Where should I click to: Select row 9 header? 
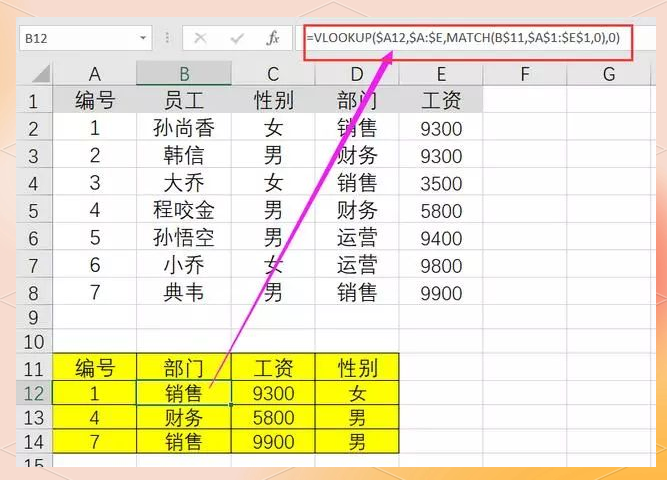click(34, 317)
